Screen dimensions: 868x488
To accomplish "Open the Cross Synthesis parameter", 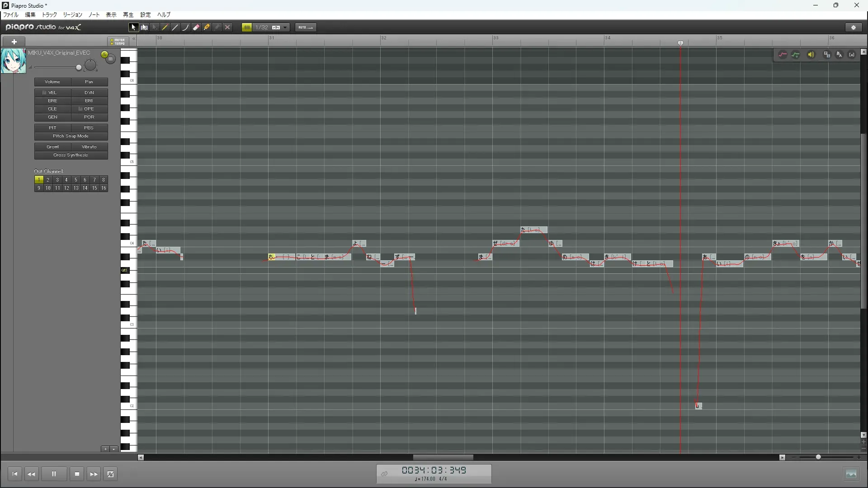I will (x=71, y=155).
